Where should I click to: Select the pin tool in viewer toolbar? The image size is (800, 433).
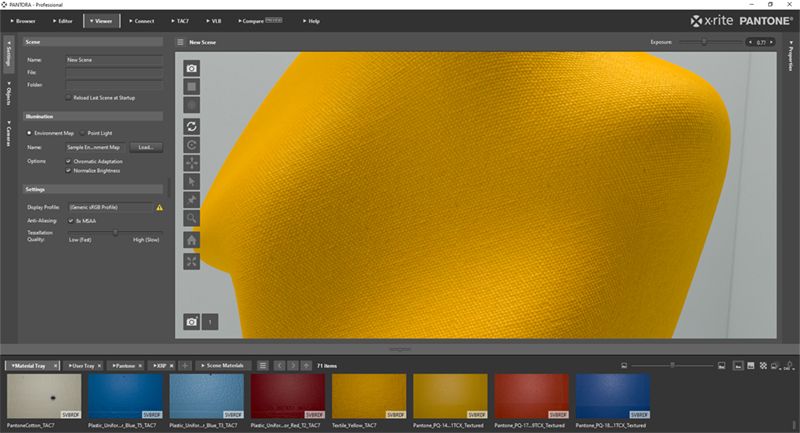point(191,200)
